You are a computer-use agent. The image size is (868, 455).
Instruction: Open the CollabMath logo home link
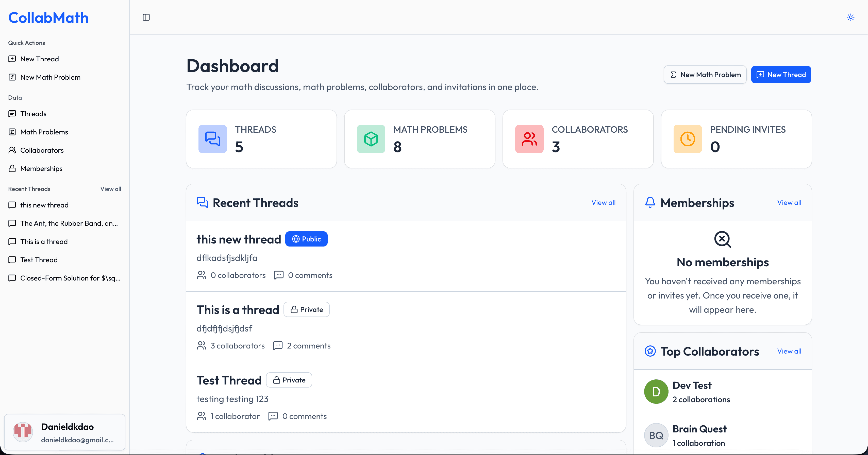[48, 17]
